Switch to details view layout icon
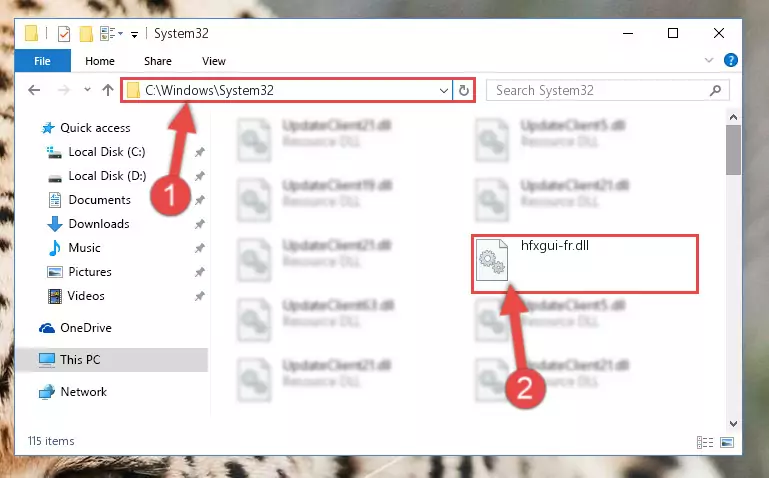Viewport: 769px width, 478px height. pos(705,442)
